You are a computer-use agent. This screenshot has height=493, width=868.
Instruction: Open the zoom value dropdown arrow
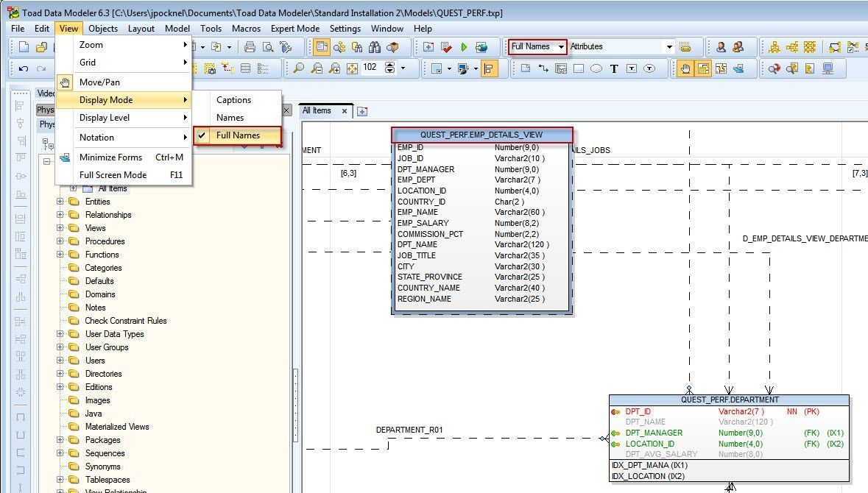[x=403, y=68]
